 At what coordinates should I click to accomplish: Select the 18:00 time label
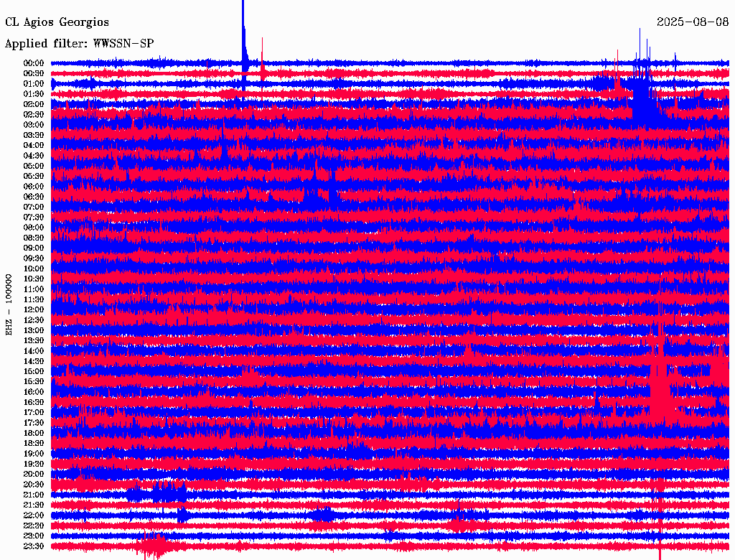tap(34, 433)
